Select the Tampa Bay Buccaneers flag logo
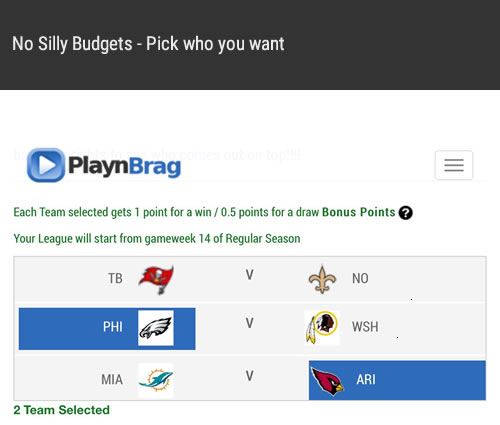Viewport: 500px width, 425px height. [156, 280]
